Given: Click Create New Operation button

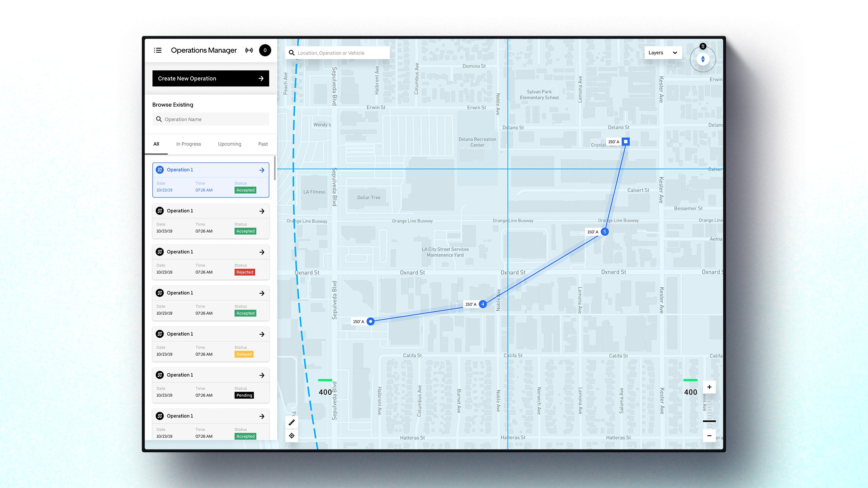Looking at the screenshot, I should (211, 78).
